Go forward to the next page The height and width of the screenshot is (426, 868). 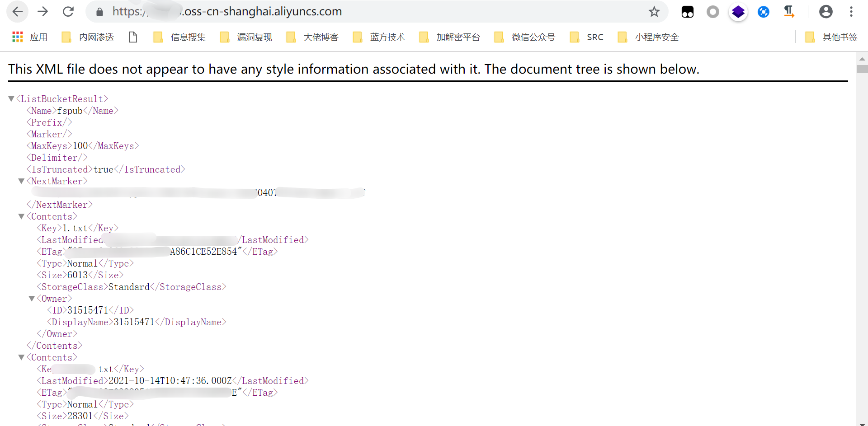pyautogui.click(x=43, y=12)
